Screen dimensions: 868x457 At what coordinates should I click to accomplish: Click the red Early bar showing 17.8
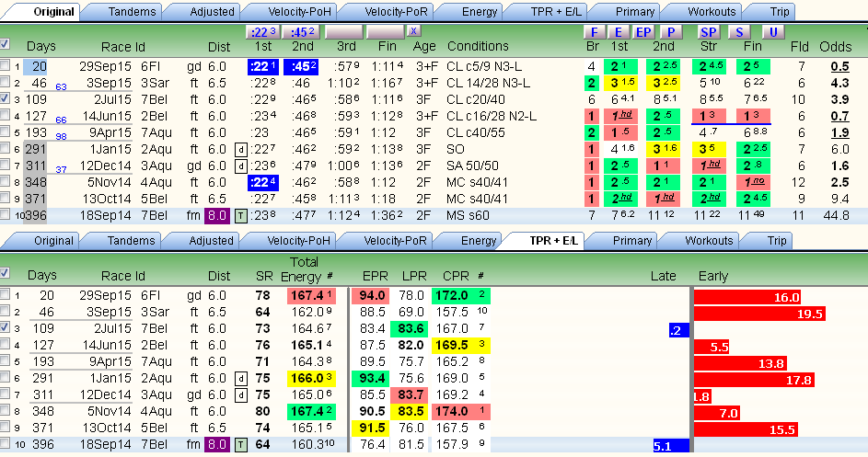pos(754,380)
